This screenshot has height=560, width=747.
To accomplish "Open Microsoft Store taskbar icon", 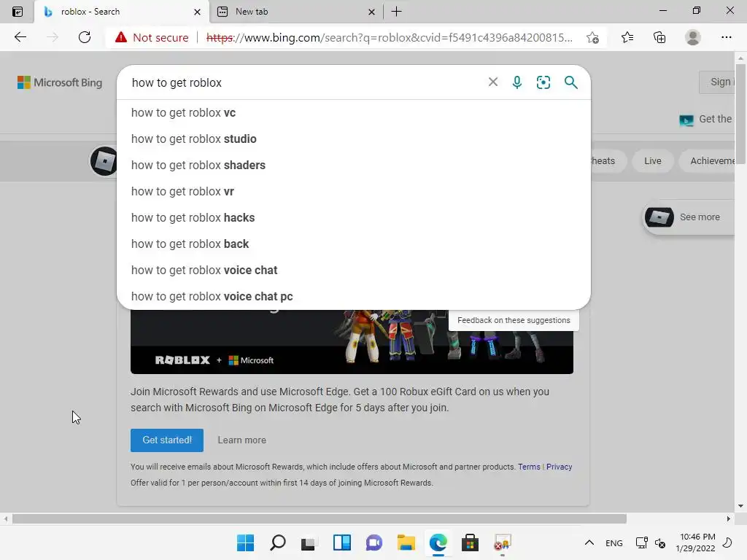I will (x=470, y=542).
